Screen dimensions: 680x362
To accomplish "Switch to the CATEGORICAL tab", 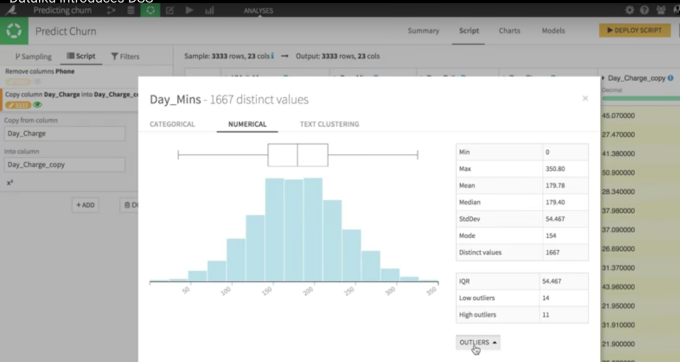I will [x=172, y=124].
